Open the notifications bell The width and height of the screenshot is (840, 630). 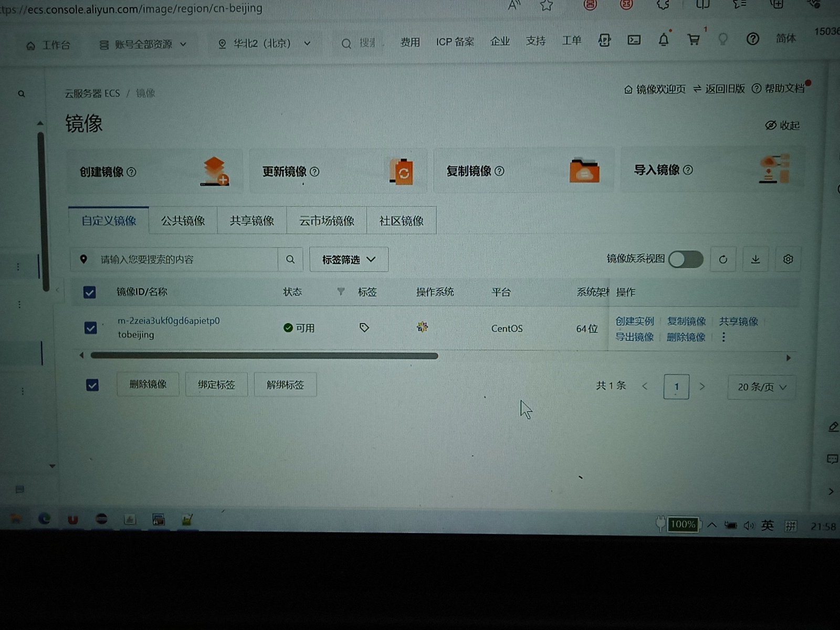pyautogui.click(x=664, y=39)
